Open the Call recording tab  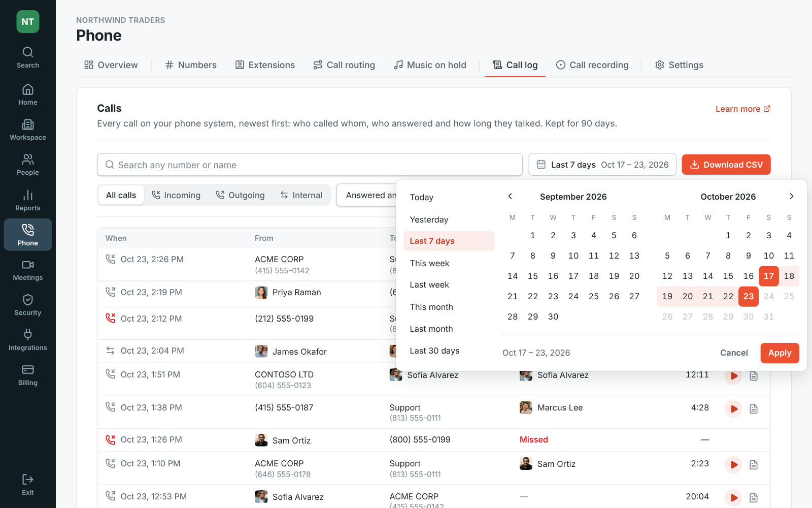[x=592, y=65]
